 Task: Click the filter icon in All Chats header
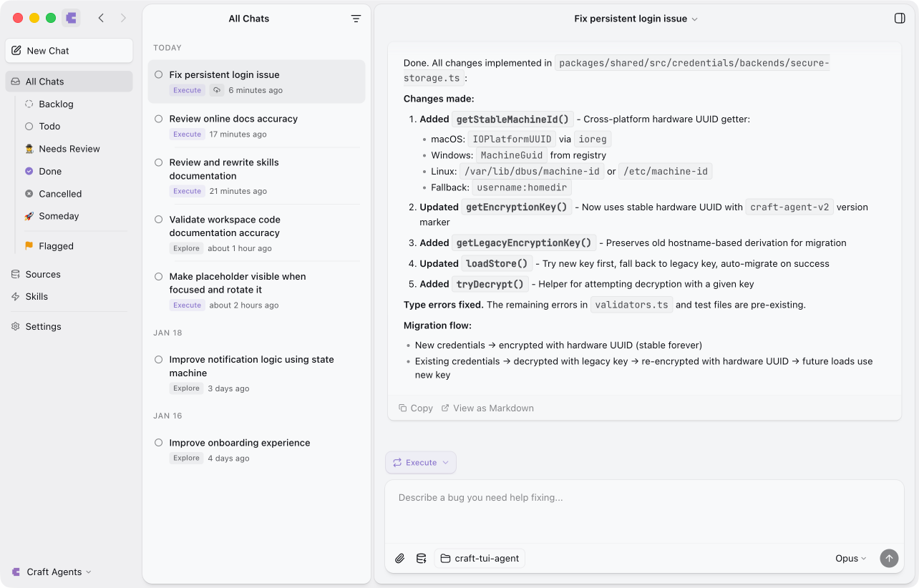[356, 19]
